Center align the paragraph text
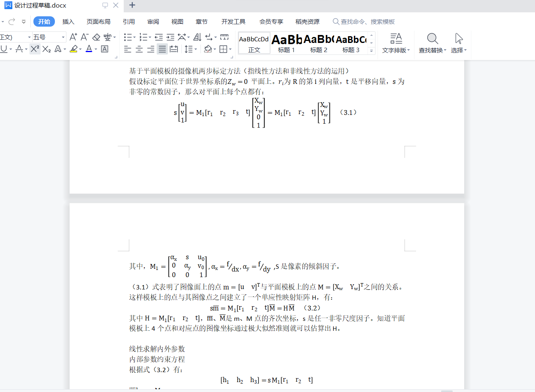 pyautogui.click(x=139, y=49)
